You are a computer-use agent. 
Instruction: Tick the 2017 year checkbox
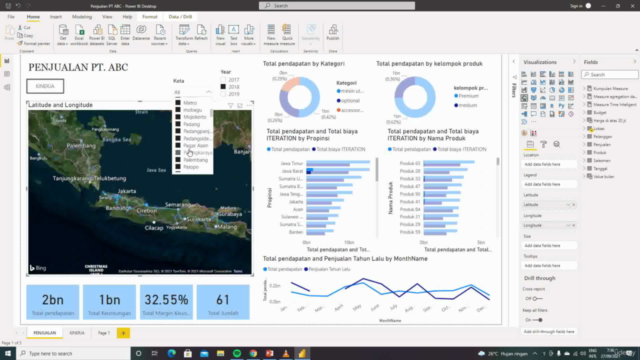223,80
